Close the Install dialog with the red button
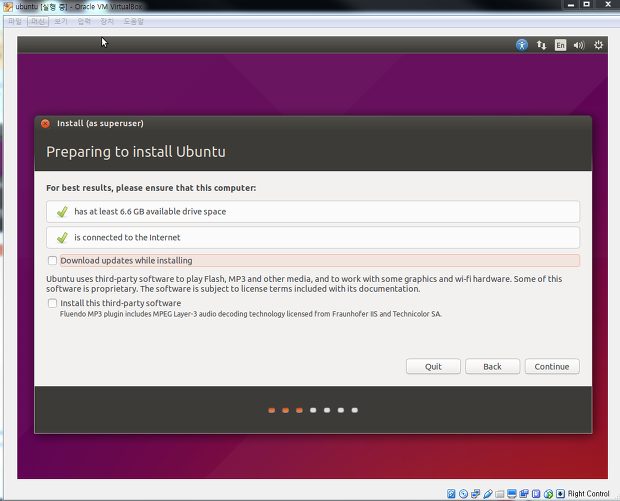Image resolution: width=620 pixels, height=501 pixels. pyautogui.click(x=45, y=123)
